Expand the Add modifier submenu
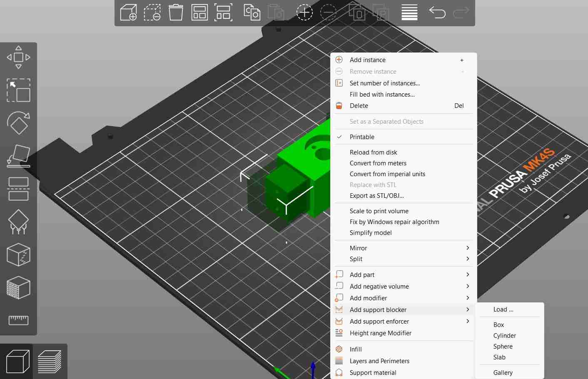588x379 pixels. click(404, 298)
